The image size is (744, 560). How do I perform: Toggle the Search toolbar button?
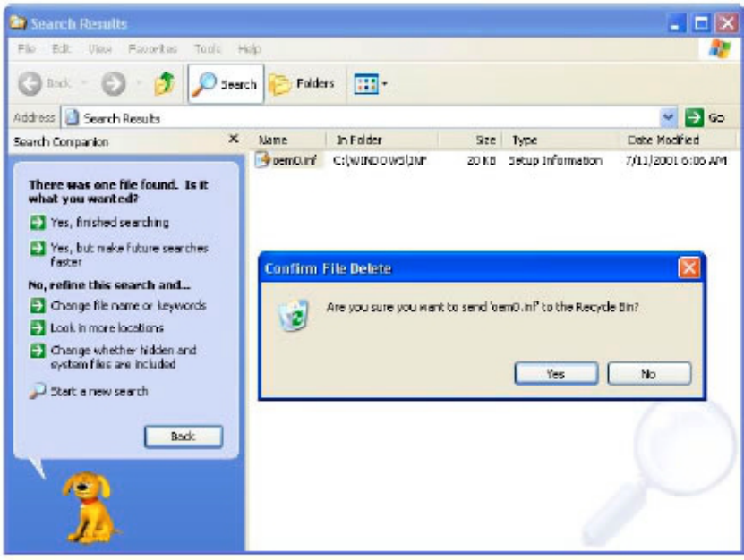pyautogui.click(x=226, y=84)
